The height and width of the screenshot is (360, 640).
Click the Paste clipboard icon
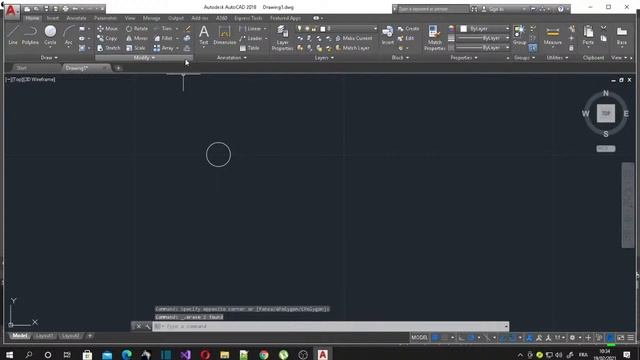588,35
